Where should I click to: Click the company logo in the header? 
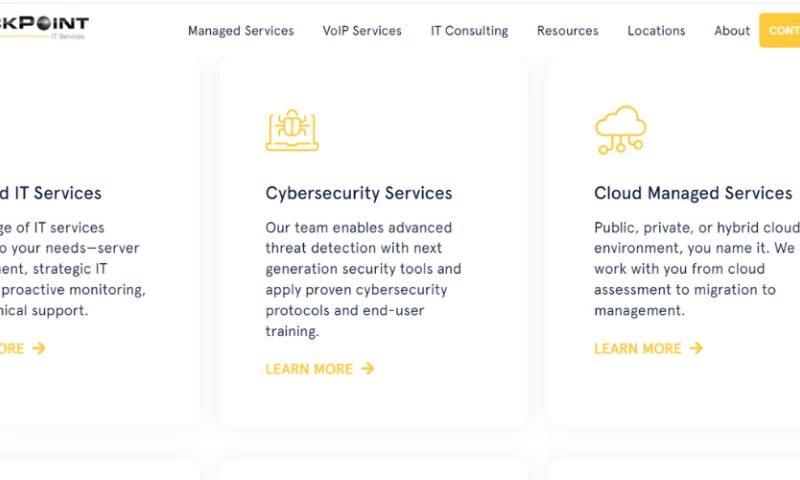[x=45, y=27]
